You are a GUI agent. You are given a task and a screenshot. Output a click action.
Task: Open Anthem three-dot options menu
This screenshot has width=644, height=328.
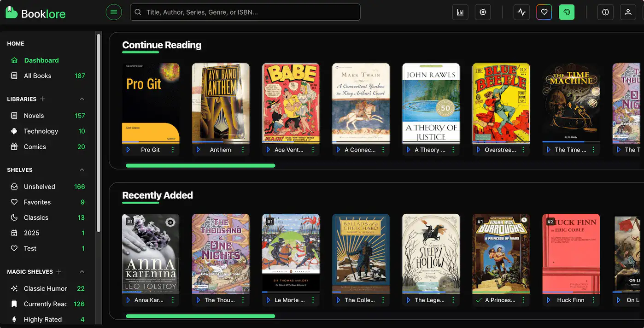click(243, 150)
